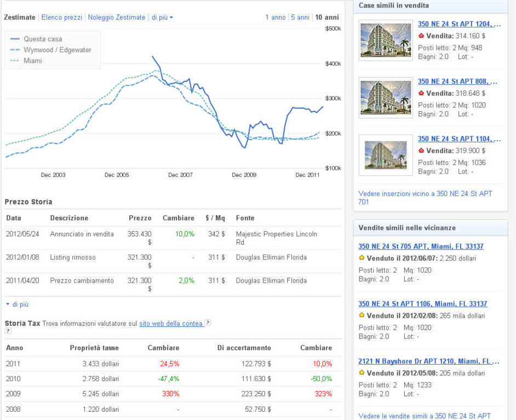Open Vedere le vendite simili link
This screenshot has height=420, width=516.
pos(425,416)
